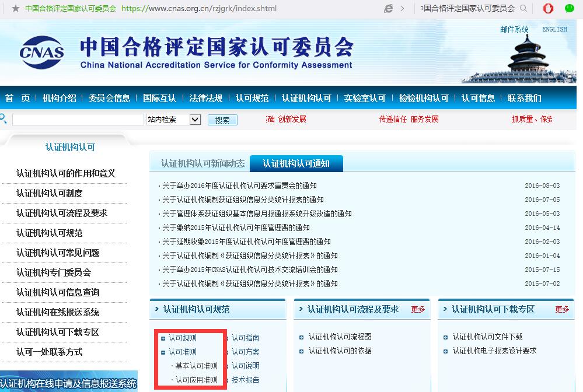Open 联系我们 navigation menu
583x392 pixels.
pyautogui.click(x=524, y=98)
